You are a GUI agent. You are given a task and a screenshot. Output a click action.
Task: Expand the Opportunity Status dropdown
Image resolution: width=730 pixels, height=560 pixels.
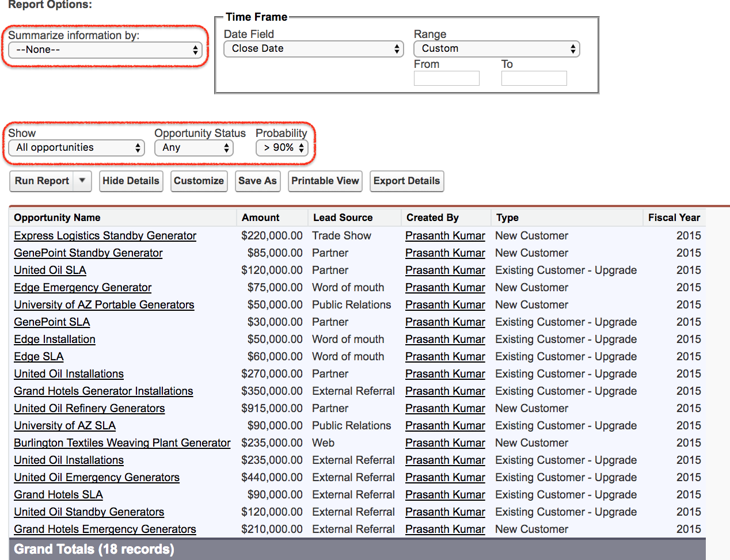(193, 148)
